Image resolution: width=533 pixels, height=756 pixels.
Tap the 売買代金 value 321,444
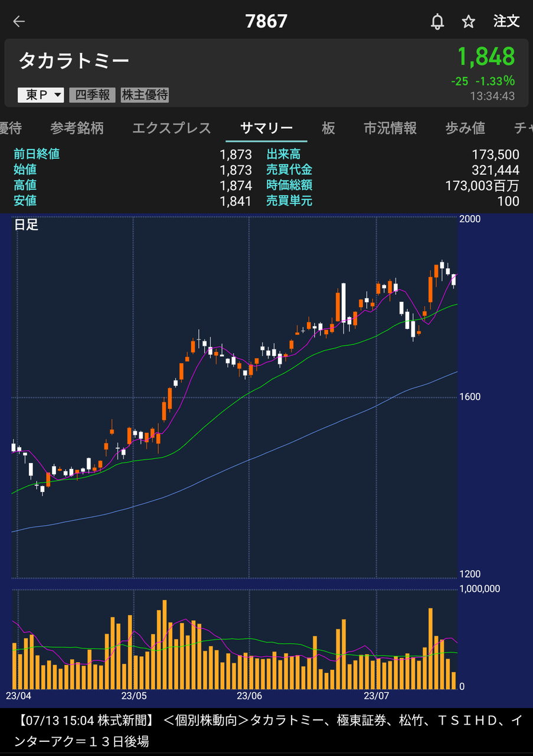pos(496,170)
